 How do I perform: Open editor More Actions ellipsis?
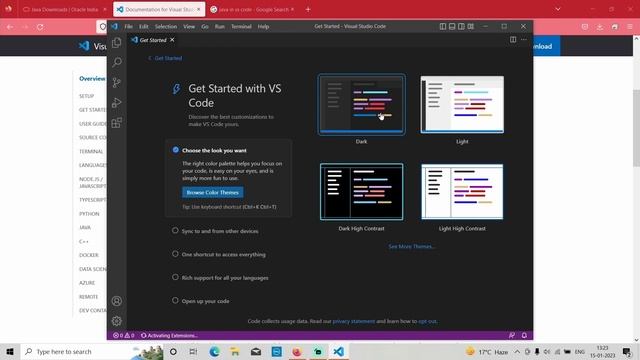click(524, 40)
